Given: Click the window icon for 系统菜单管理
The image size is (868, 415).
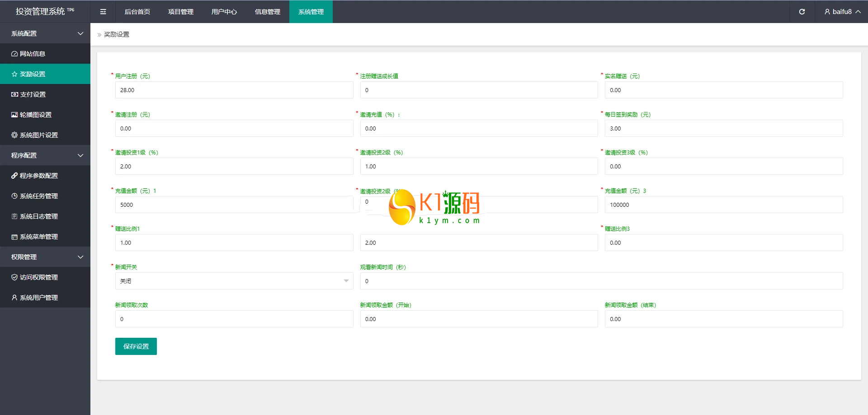Looking at the screenshot, I should coord(14,237).
